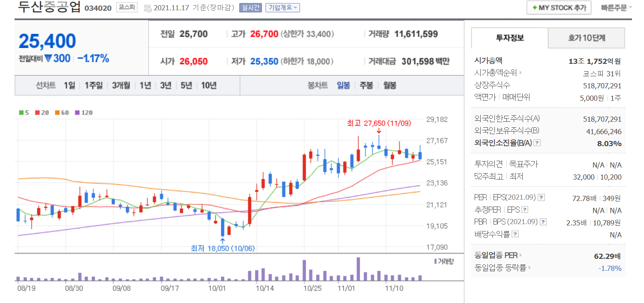
Task: Select the 3년 line chart period
Action: click(x=166, y=85)
